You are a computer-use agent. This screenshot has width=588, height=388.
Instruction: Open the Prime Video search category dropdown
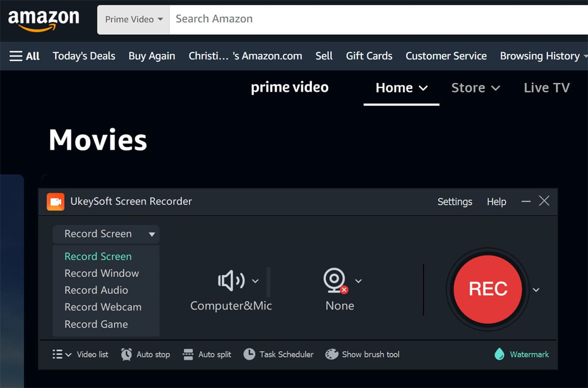[134, 20]
